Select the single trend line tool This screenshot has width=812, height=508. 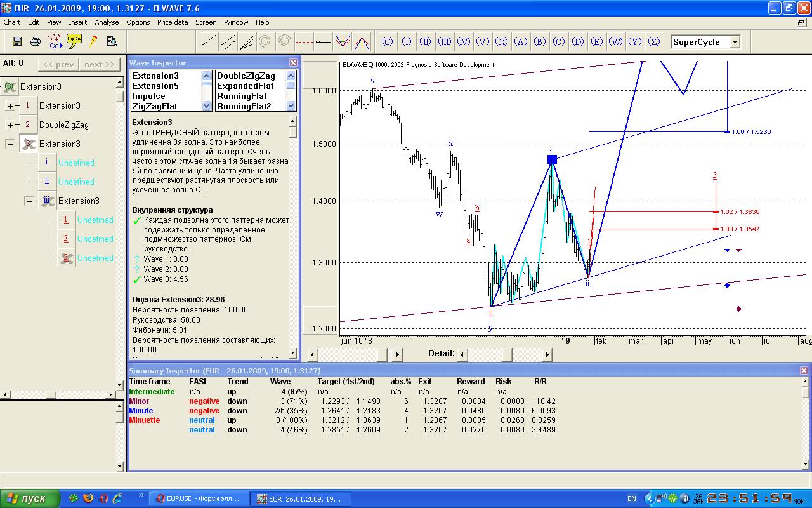tap(208, 41)
